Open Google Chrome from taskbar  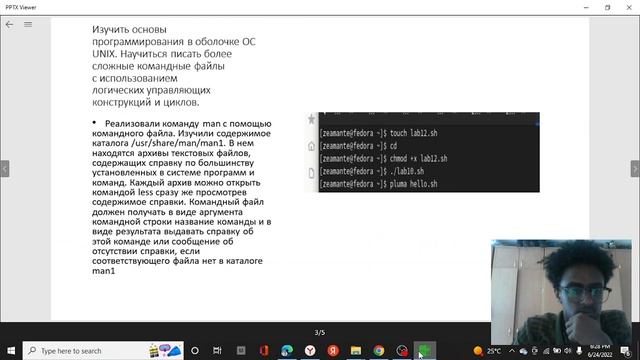(379, 351)
